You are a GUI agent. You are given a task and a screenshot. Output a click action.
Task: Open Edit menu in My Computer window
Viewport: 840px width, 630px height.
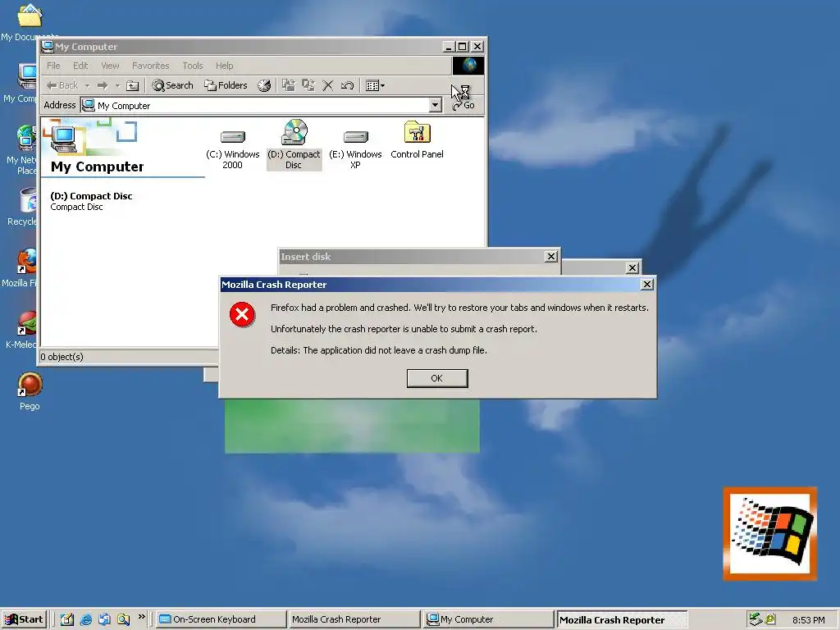coord(80,66)
